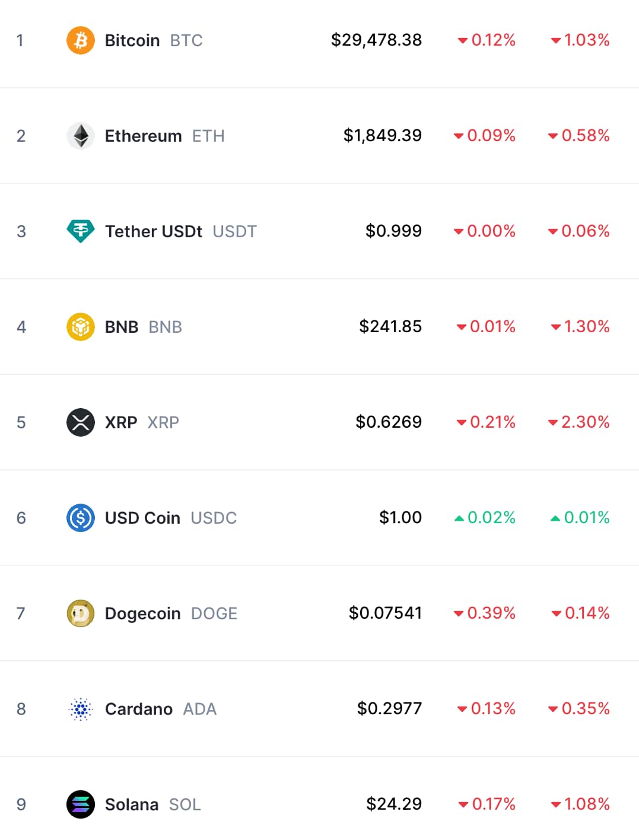Click the Cardano dotted logo icon
The image size is (639, 840).
point(81,709)
